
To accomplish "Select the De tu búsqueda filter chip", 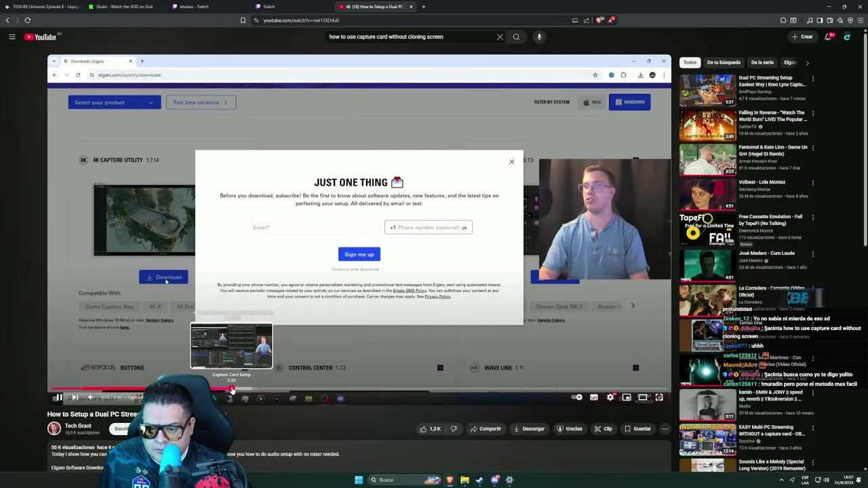I will (x=724, y=62).
